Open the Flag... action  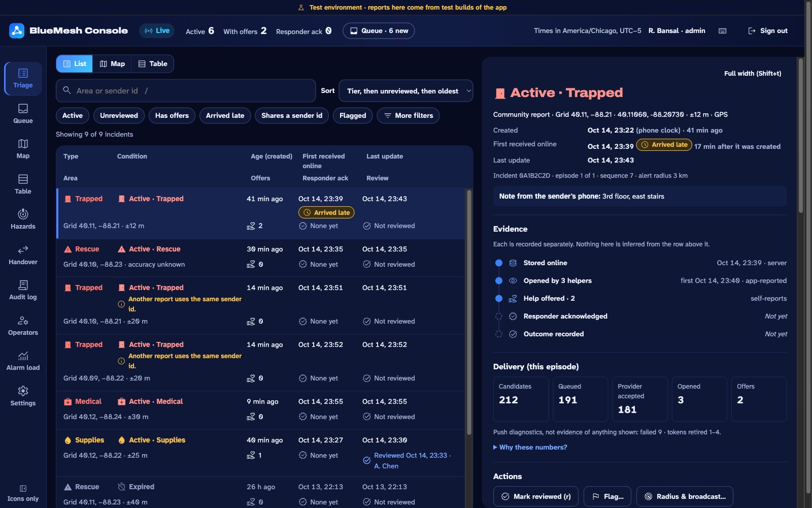point(607,496)
